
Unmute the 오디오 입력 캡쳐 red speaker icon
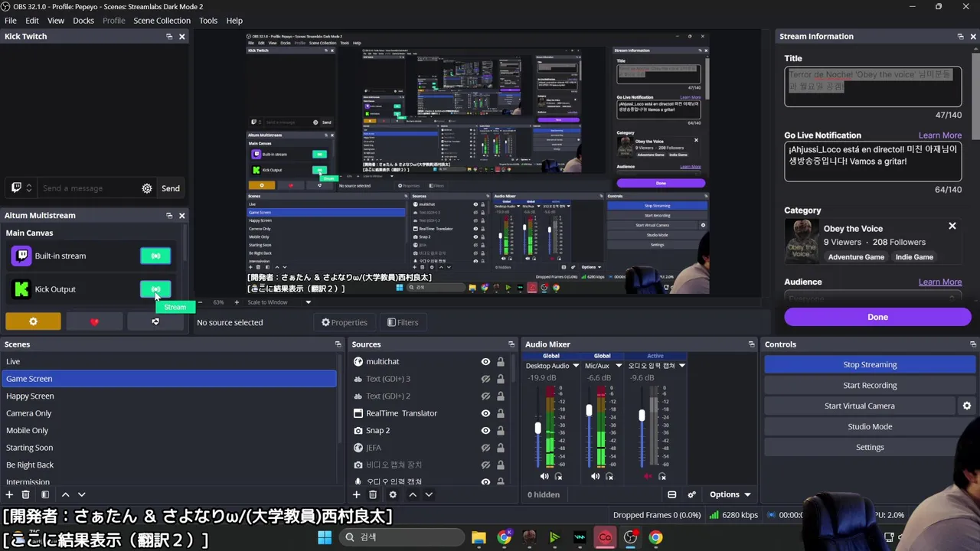[x=648, y=476]
